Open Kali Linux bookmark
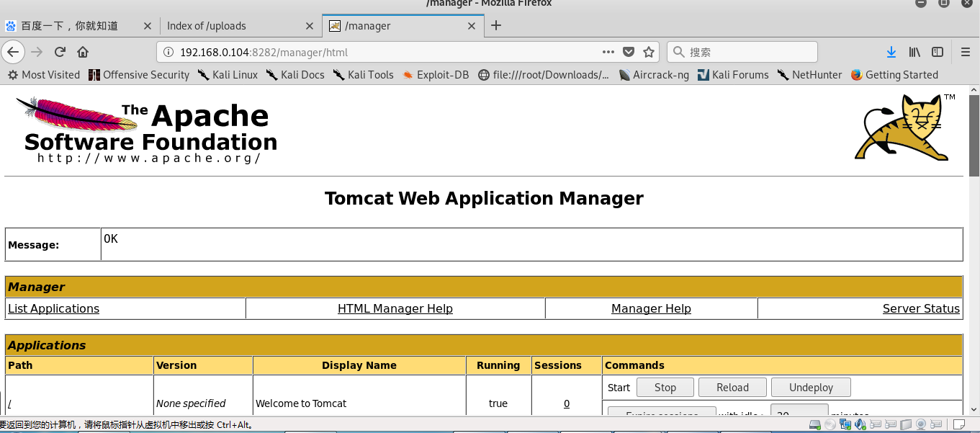Viewport: 980px width, 433px height. click(228, 75)
